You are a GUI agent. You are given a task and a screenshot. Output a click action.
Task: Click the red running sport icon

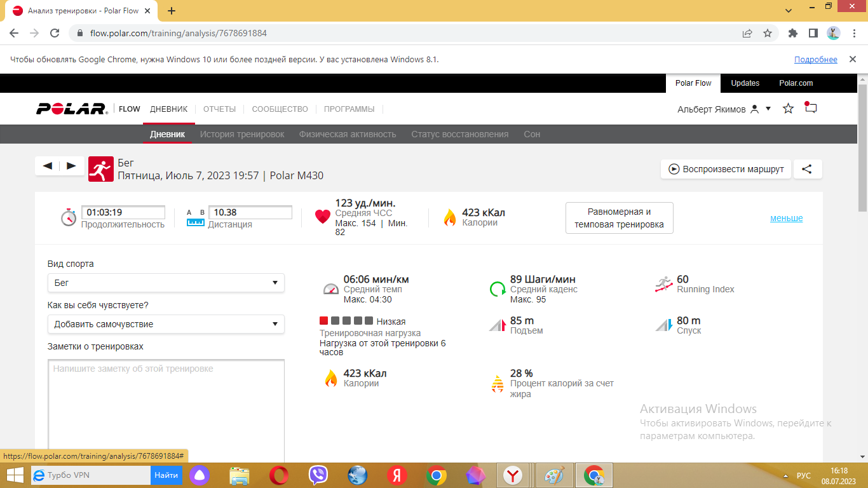(x=100, y=169)
